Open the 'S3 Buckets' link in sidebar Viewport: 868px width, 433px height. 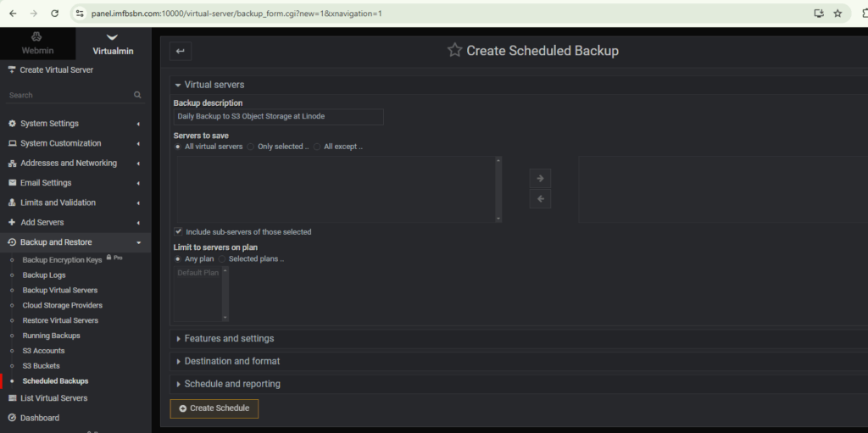coord(40,366)
